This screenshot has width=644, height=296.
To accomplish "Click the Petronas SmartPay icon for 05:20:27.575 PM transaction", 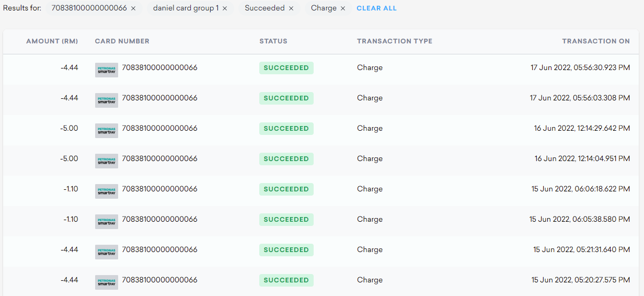I will (x=107, y=282).
